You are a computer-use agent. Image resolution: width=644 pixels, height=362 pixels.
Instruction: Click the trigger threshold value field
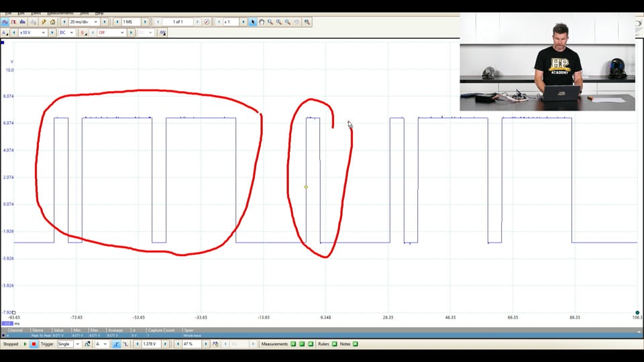click(x=151, y=344)
